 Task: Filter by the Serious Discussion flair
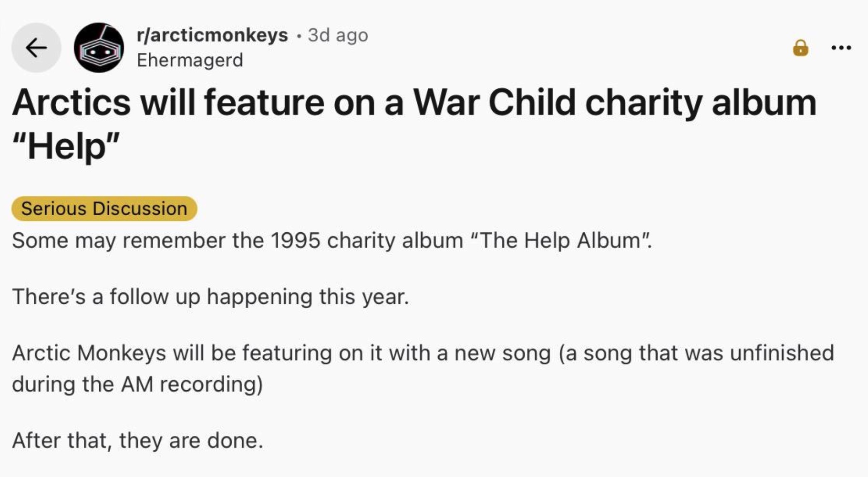click(104, 208)
